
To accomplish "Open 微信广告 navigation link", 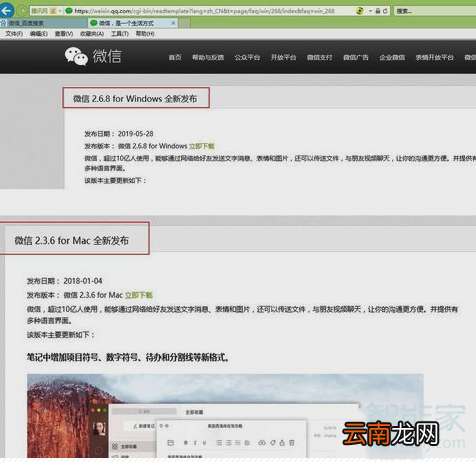I will point(356,57).
